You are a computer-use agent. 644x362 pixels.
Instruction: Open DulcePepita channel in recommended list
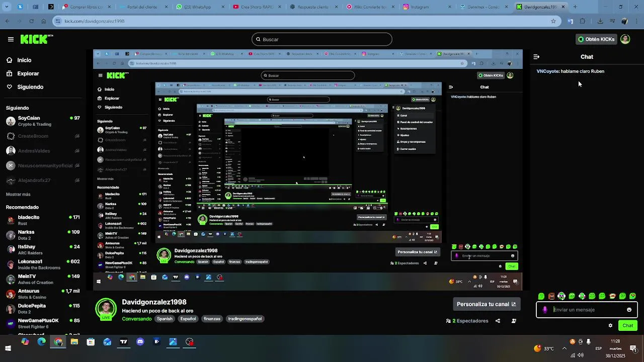[x=42, y=308]
